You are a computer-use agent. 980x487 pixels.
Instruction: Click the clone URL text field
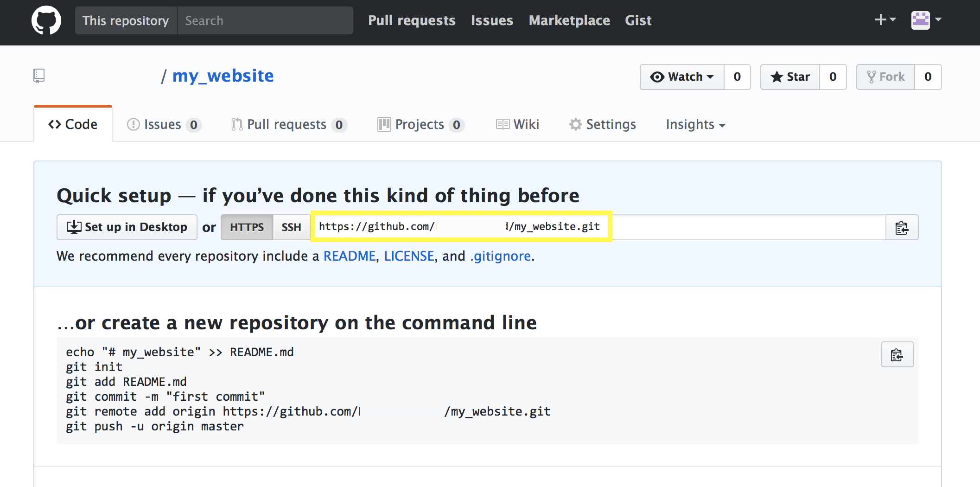tap(598, 227)
